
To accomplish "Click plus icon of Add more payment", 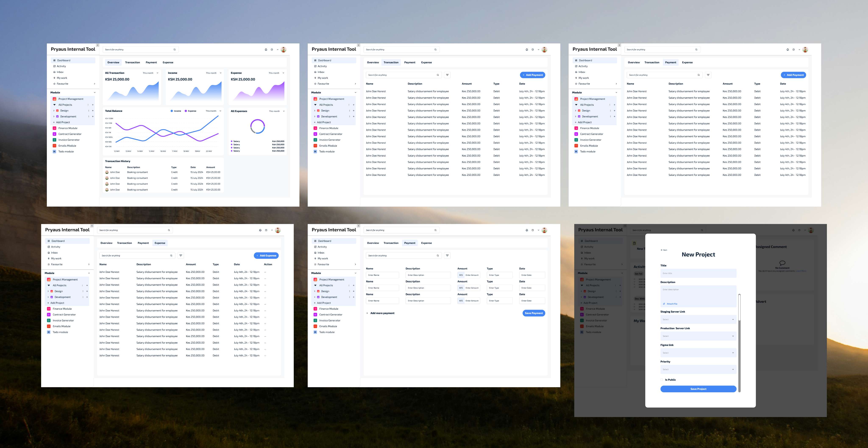I will (367, 313).
